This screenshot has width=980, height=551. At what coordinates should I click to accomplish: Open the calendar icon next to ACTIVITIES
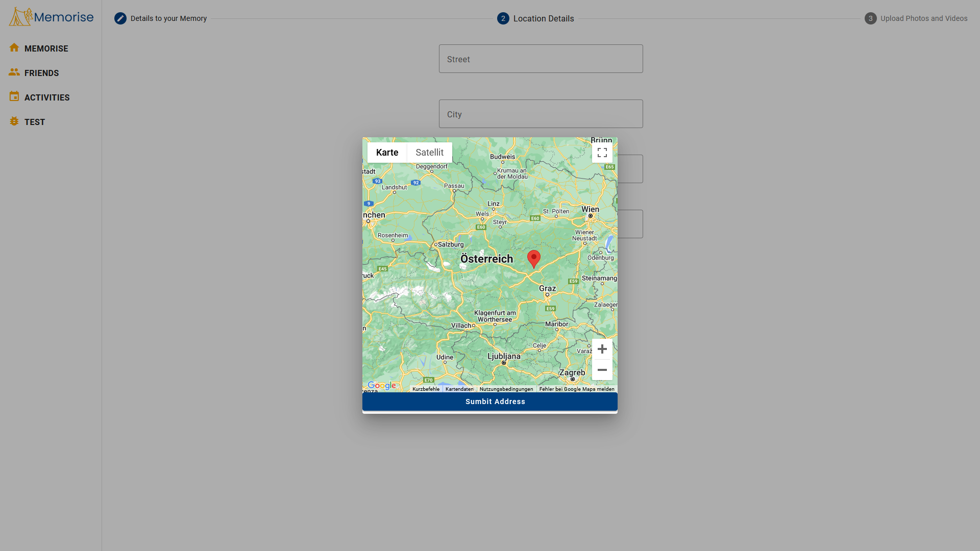click(14, 96)
